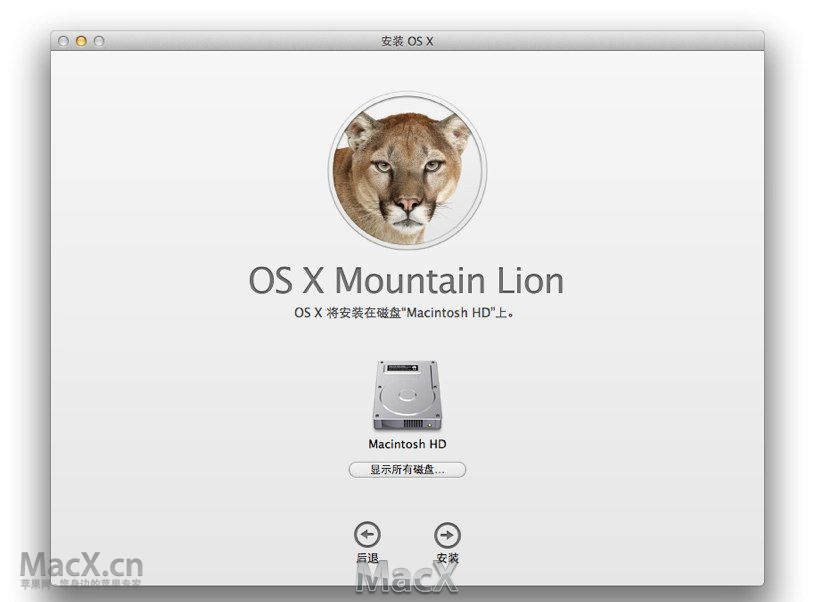Minimize the window with yellow button

pos(81,41)
